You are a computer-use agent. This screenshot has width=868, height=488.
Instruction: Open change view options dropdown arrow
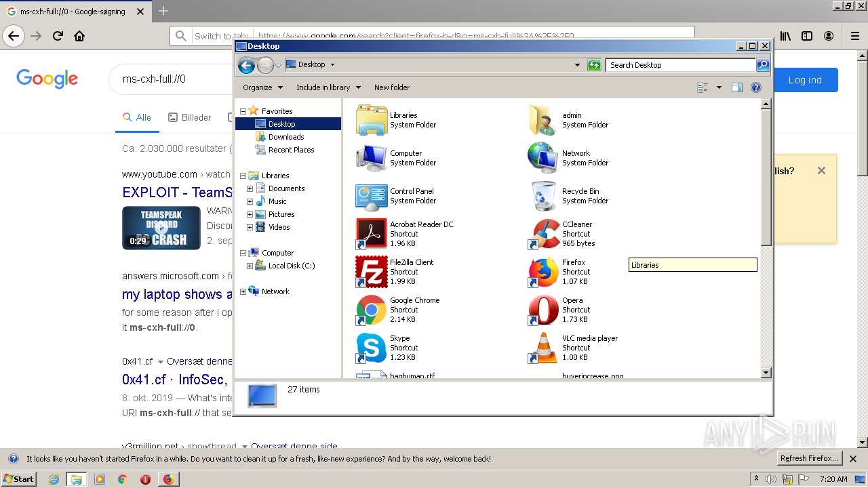coord(719,87)
